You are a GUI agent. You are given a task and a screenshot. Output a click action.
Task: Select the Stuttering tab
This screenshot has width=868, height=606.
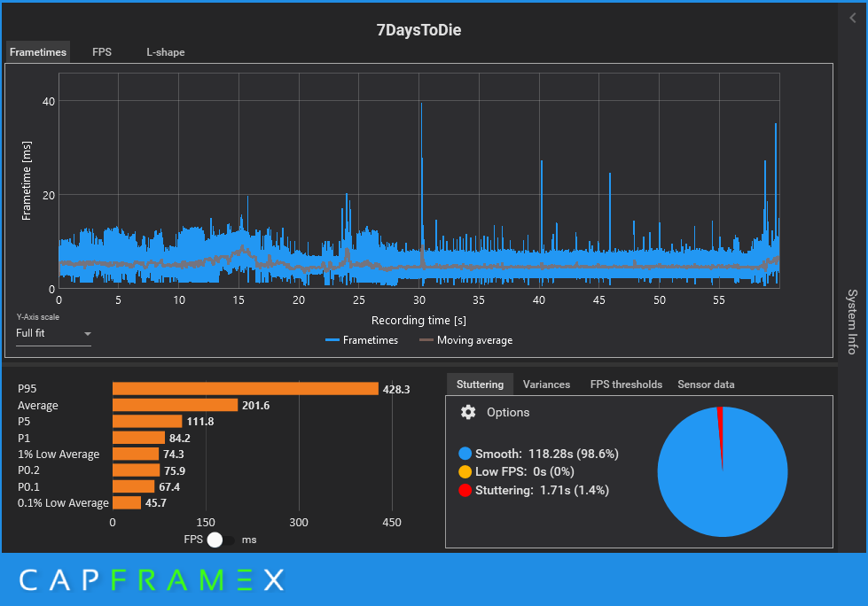point(480,385)
